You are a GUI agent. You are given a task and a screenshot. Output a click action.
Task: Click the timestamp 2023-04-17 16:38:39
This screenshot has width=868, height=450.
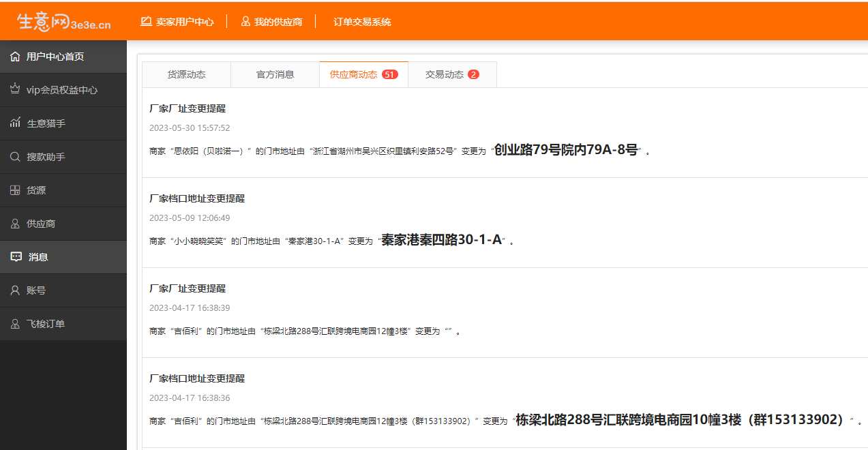point(190,307)
